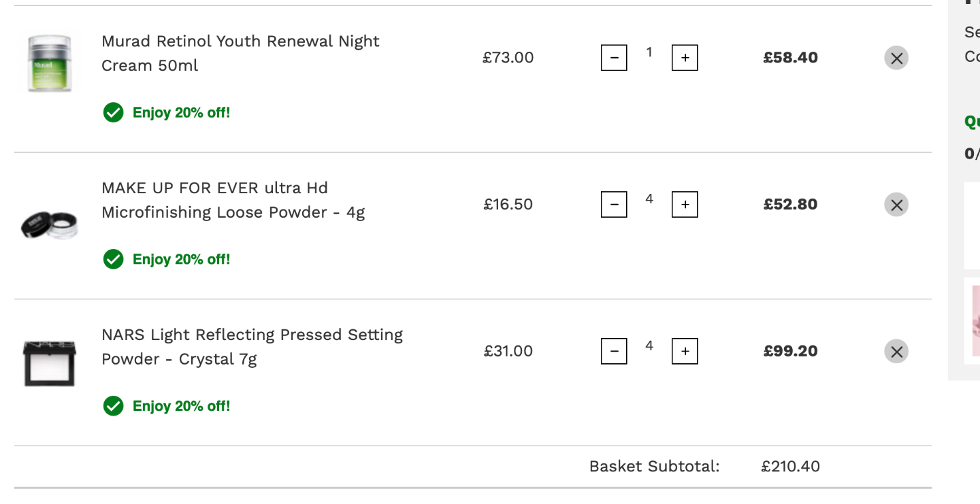This screenshot has width=980, height=504.
Task: Remove NARS Setting Powder from basket
Action: tap(896, 352)
